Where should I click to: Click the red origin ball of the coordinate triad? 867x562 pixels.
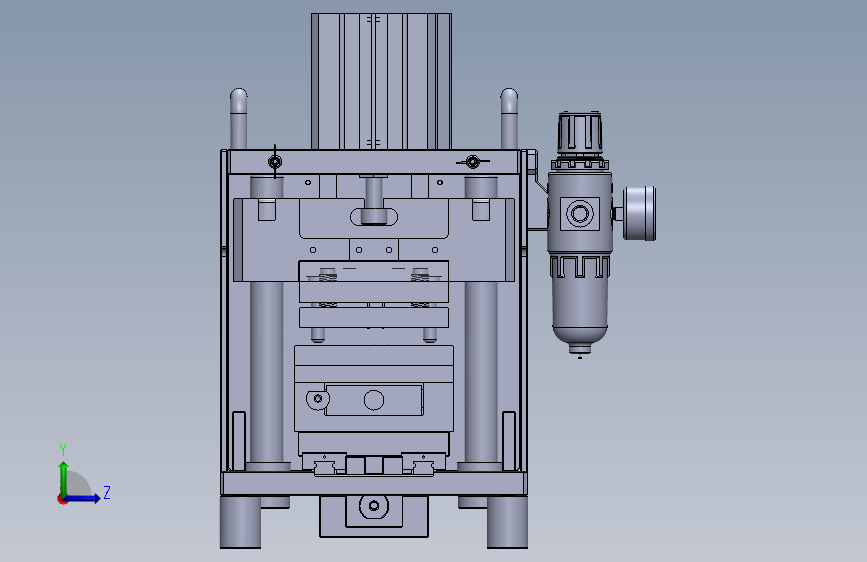point(62,499)
